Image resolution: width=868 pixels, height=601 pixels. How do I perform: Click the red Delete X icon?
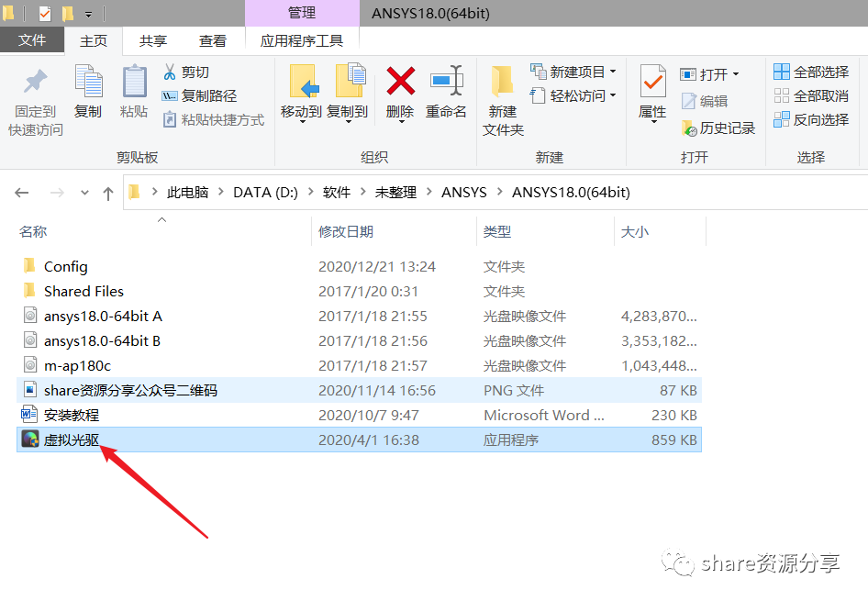(x=400, y=81)
